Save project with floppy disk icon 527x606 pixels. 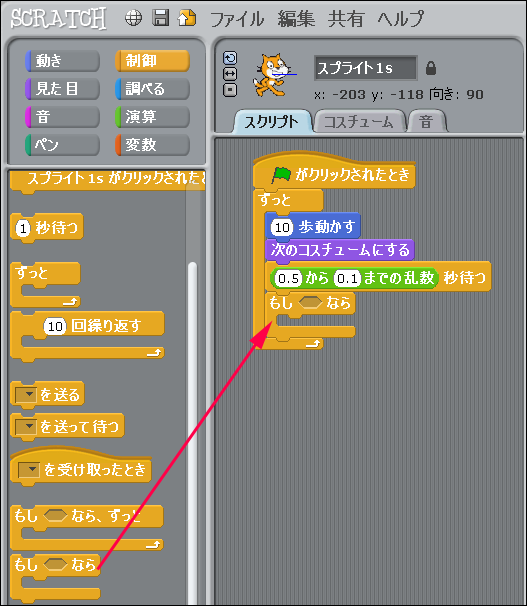click(x=160, y=18)
